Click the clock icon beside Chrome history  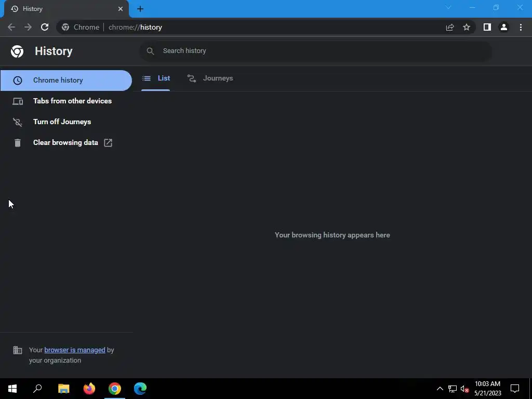click(x=18, y=81)
